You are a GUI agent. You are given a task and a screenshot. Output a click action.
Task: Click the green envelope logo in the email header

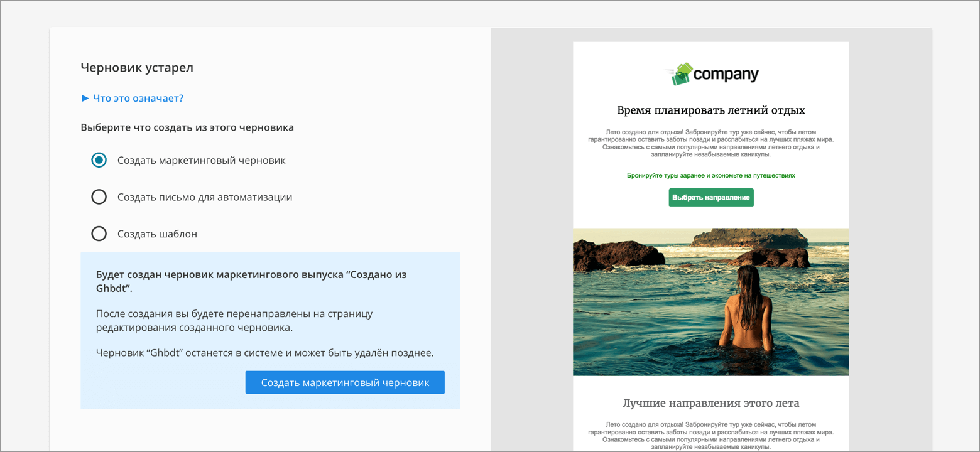tap(682, 73)
